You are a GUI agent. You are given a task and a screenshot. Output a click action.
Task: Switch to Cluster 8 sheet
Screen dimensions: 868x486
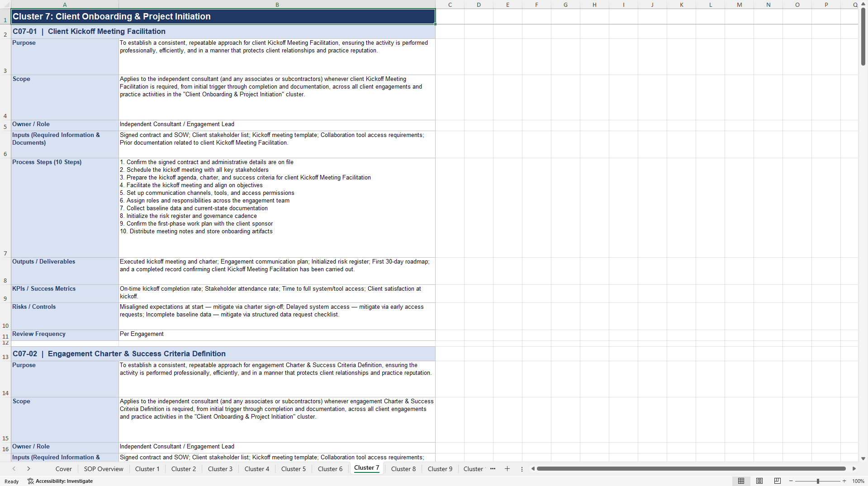coord(403,469)
